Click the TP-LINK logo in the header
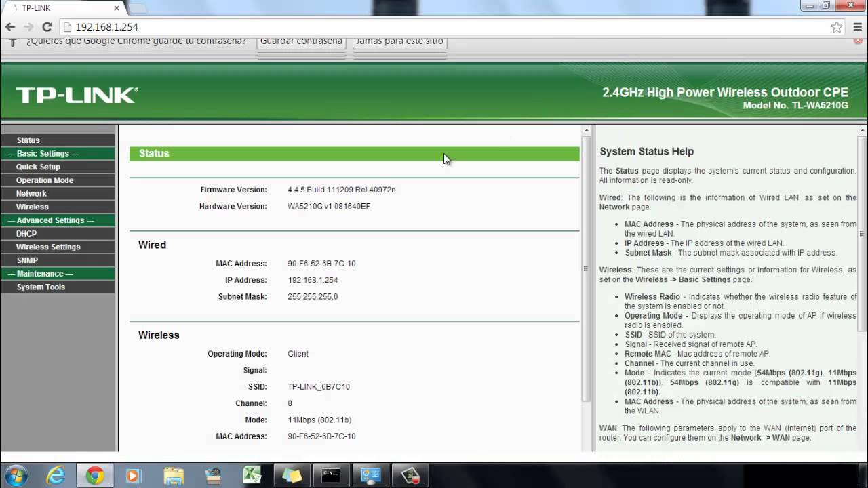The image size is (868, 488). (77, 96)
